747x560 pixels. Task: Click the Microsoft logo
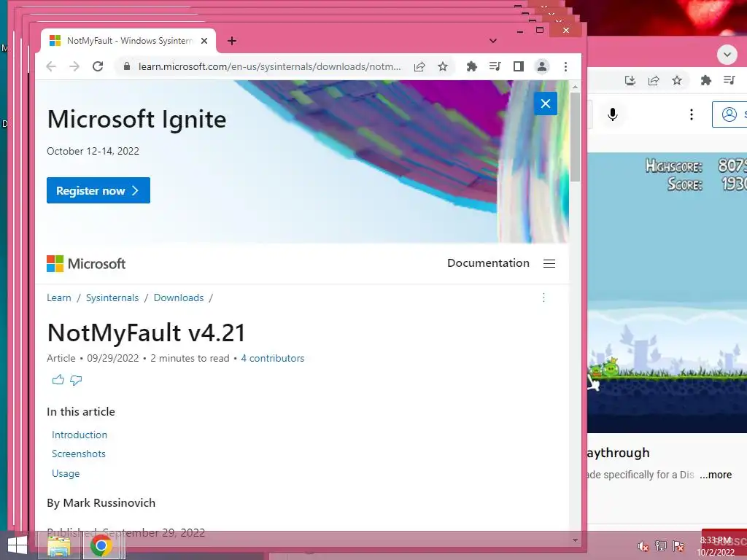click(86, 263)
